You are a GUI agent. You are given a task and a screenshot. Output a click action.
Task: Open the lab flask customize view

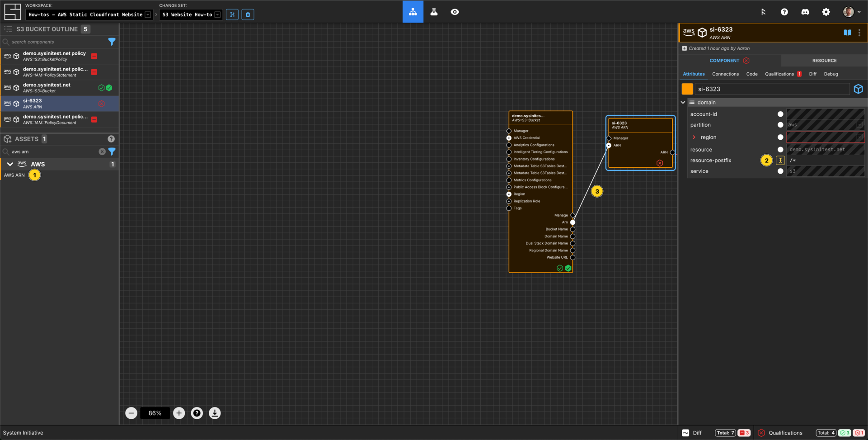(434, 12)
